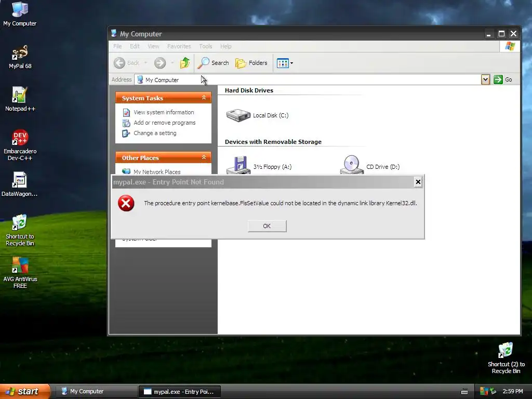
Task: Switch to My Computer taskbar button
Action: click(96, 391)
